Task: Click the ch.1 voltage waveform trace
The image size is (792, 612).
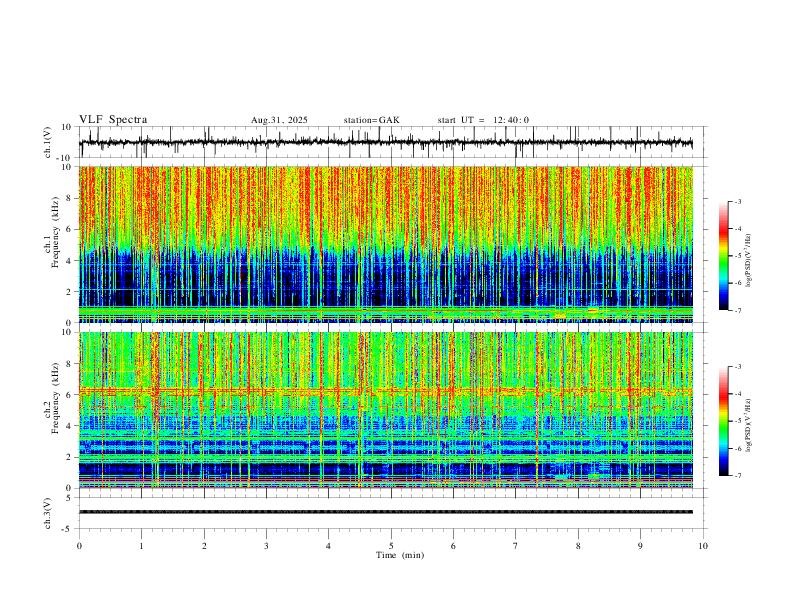Action: pyautogui.click(x=386, y=142)
